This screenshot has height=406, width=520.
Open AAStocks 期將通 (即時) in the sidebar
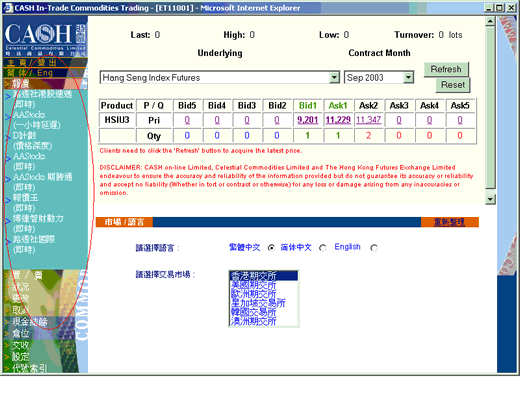[42, 182]
